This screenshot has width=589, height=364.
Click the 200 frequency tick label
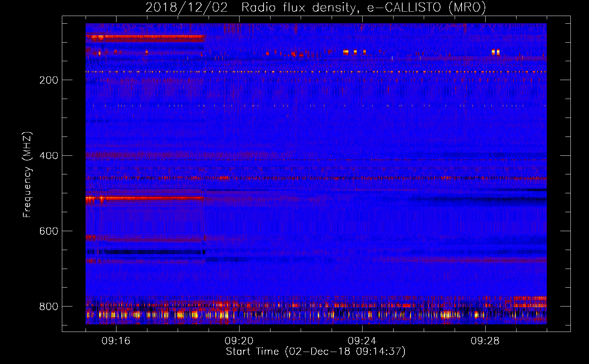click(x=49, y=80)
